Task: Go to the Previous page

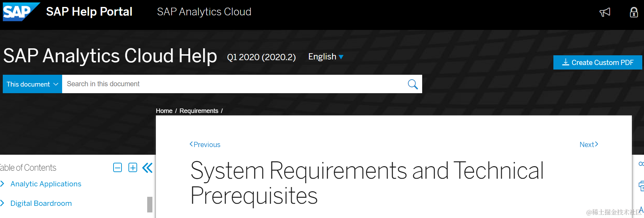Action: click(205, 145)
